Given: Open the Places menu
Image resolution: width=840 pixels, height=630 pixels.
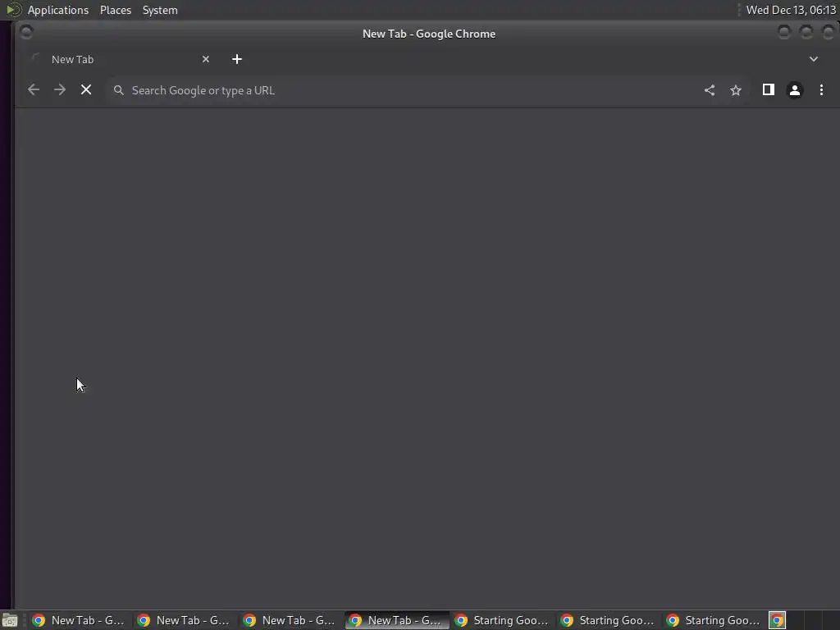Looking at the screenshot, I should (x=116, y=10).
